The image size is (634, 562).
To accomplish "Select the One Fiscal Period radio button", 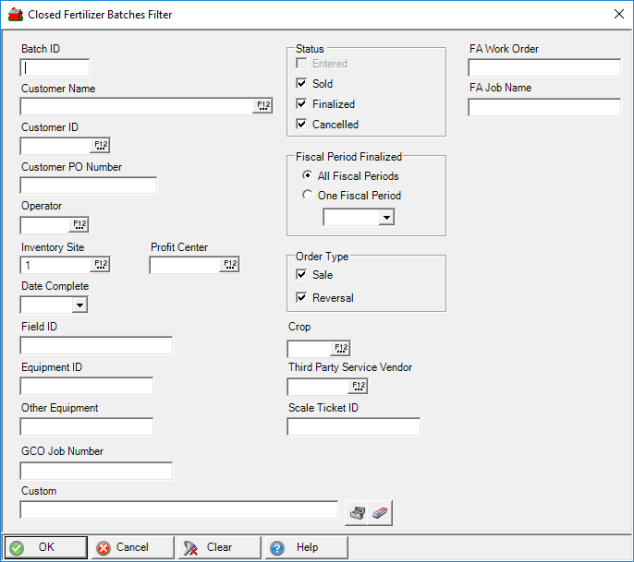I will [x=307, y=196].
